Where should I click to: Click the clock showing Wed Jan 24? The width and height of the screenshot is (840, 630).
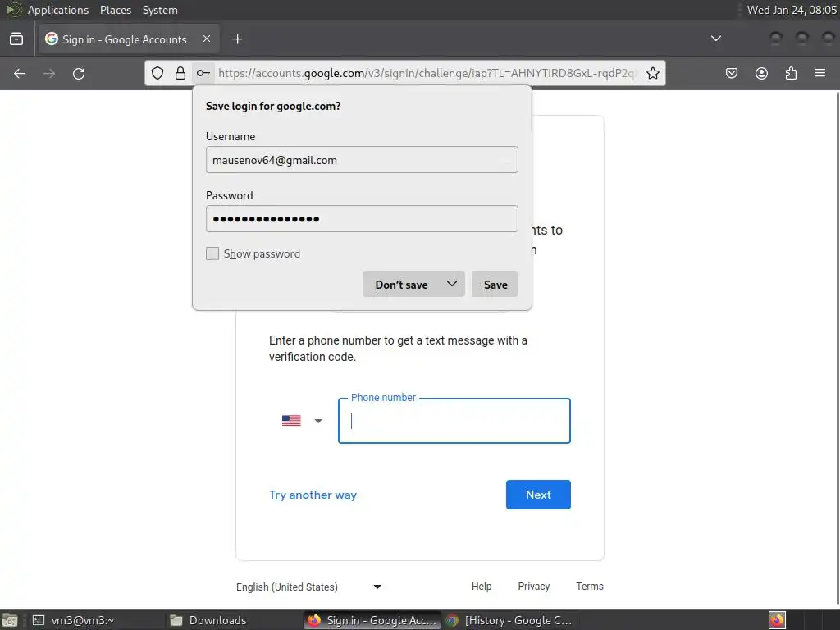tap(792, 10)
